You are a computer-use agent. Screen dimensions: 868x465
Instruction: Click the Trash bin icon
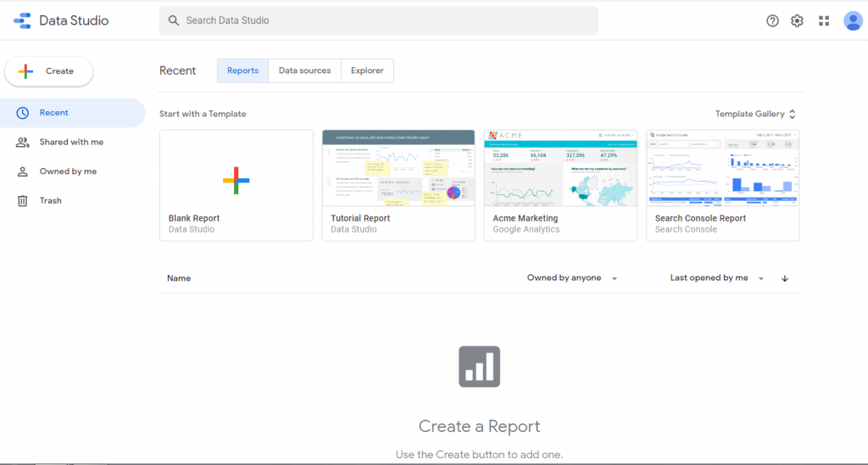[22, 200]
